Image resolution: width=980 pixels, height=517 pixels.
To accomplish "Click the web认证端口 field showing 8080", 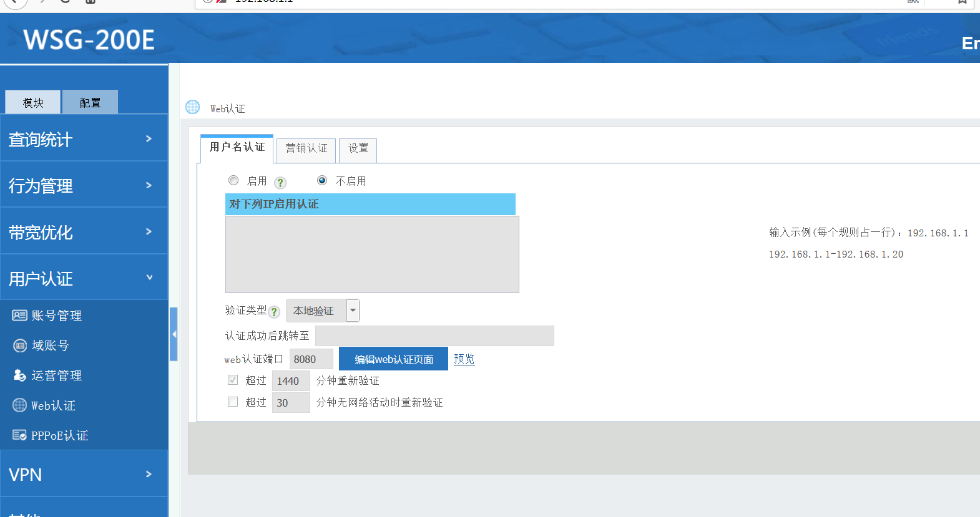I will [311, 359].
